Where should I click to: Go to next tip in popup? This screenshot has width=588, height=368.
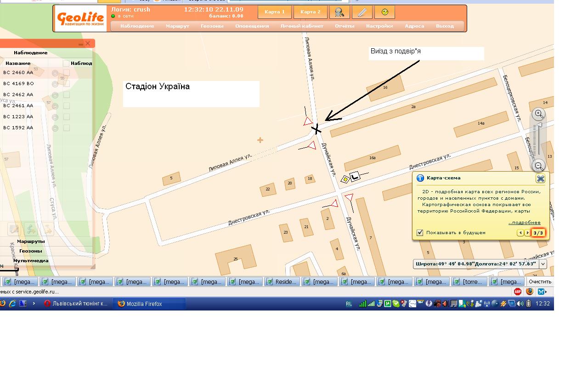(527, 233)
